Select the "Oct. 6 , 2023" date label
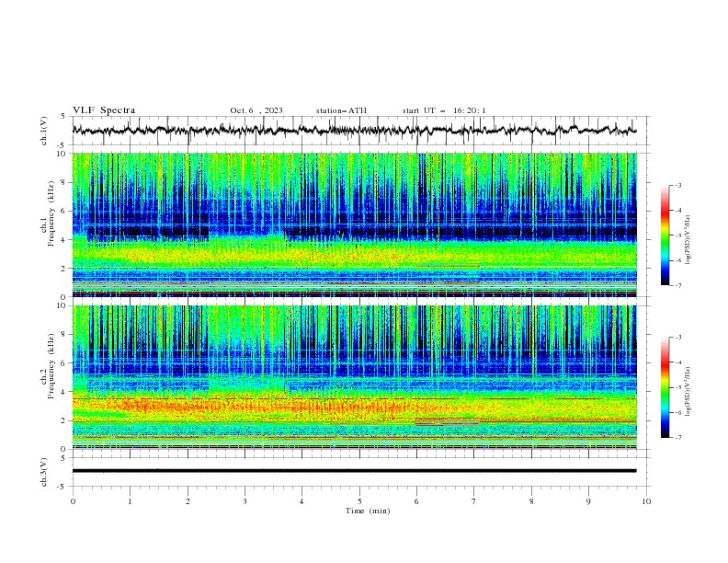Image resolution: width=728 pixels, height=563 pixels. pos(256,110)
